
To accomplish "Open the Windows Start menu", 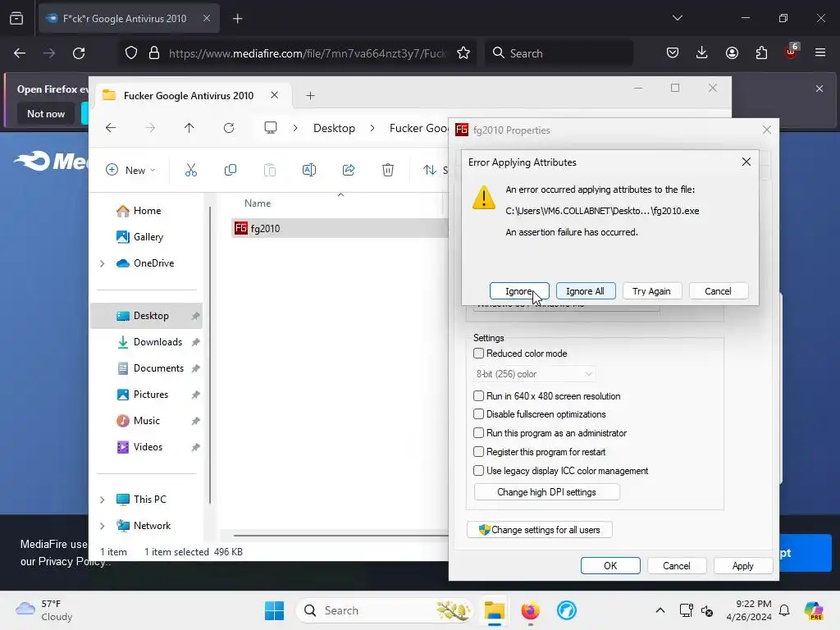I will [x=274, y=610].
